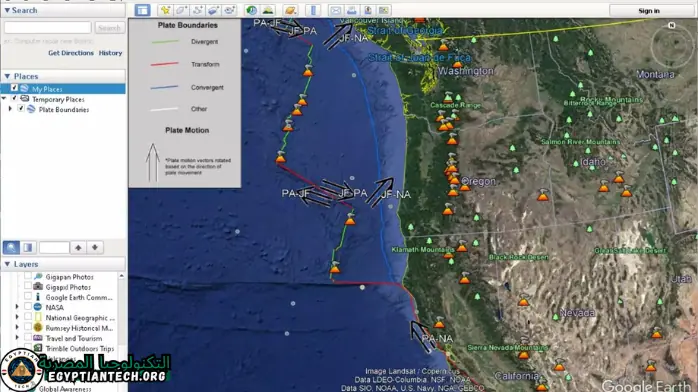Toggle the My Places checkbox
Screen dimensions: 698x392
pos(14,88)
